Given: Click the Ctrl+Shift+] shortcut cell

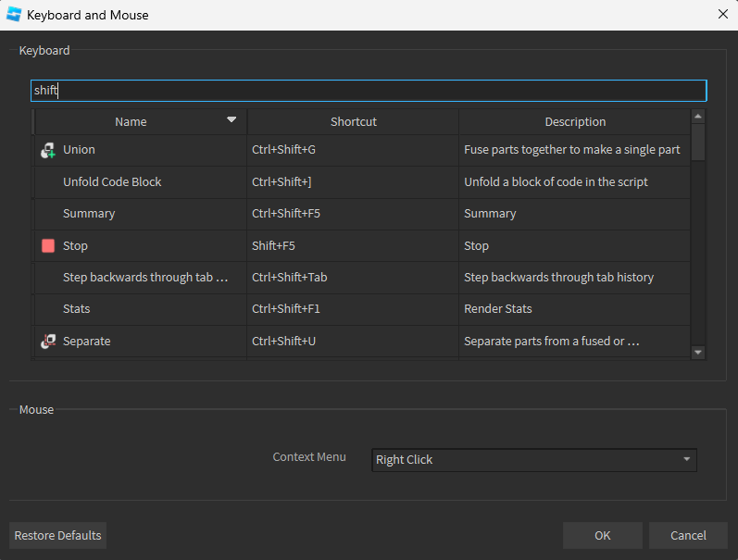Looking at the screenshot, I should coord(353,182).
